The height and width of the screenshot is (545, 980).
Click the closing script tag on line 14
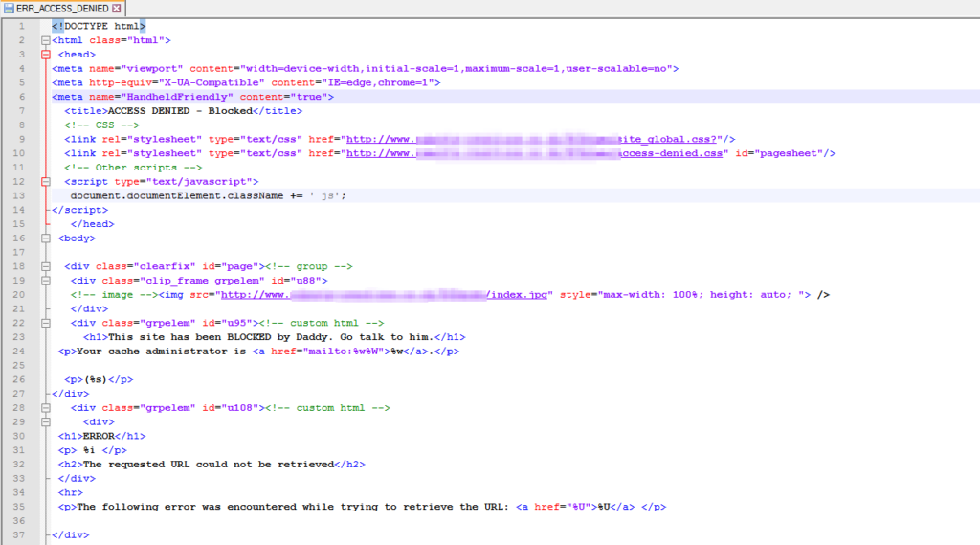click(80, 210)
